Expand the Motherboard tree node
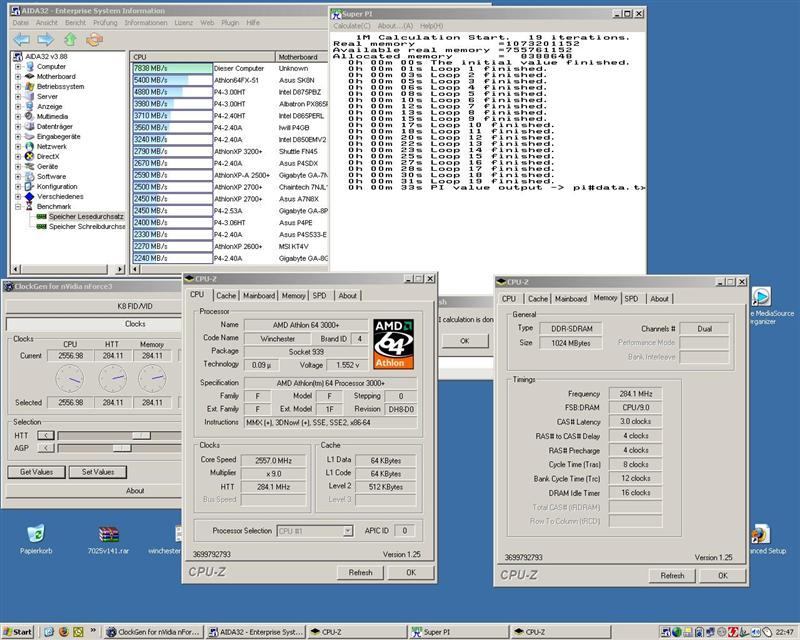This screenshot has width=800, height=640. (x=18, y=77)
